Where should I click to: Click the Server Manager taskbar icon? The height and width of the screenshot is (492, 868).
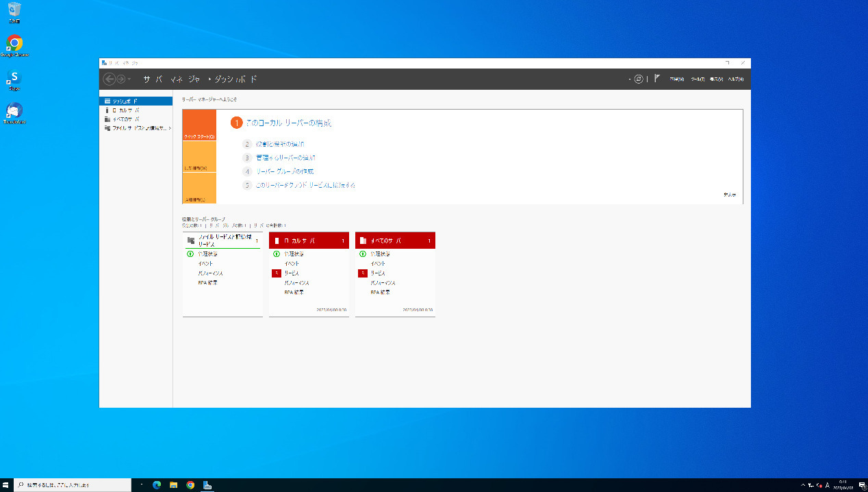click(207, 485)
